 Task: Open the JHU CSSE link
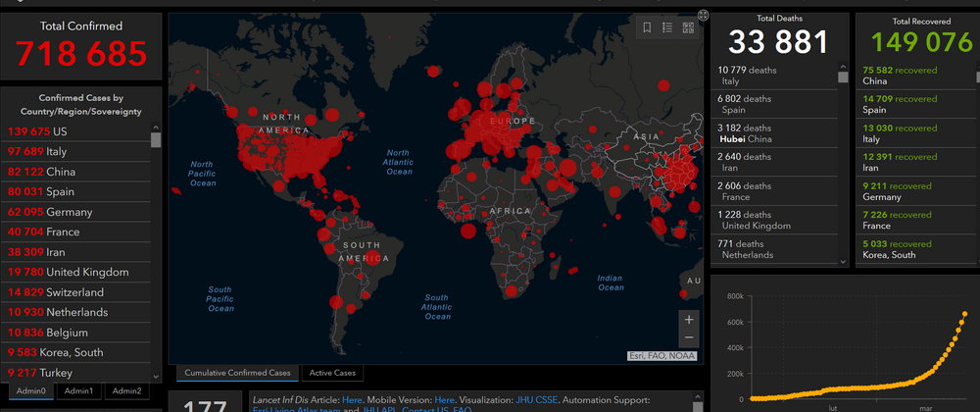[x=536, y=400]
